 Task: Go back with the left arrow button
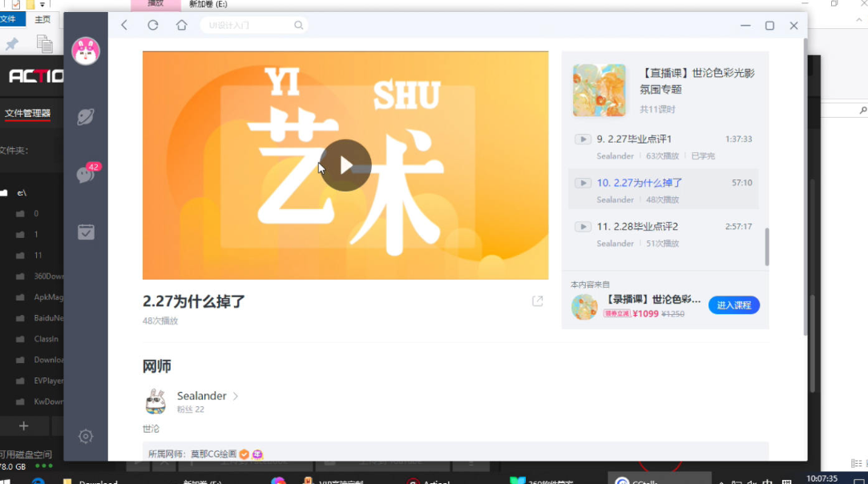[124, 25]
